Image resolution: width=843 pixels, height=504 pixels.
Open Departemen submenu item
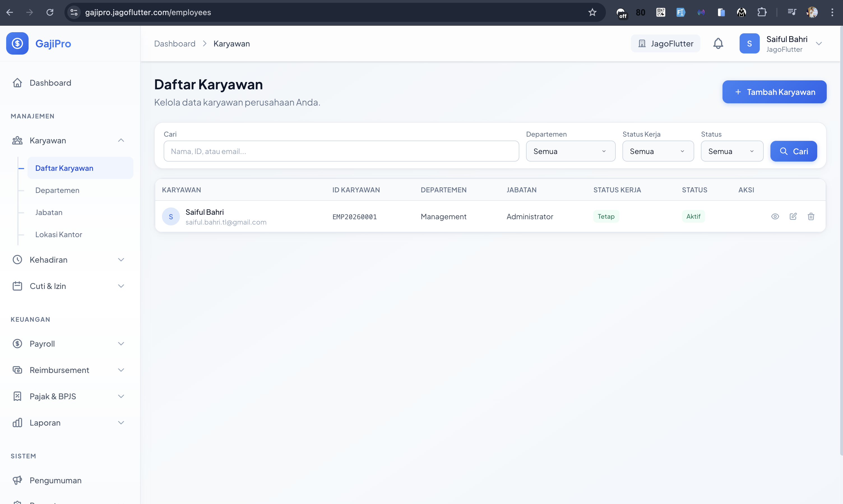[x=57, y=190]
